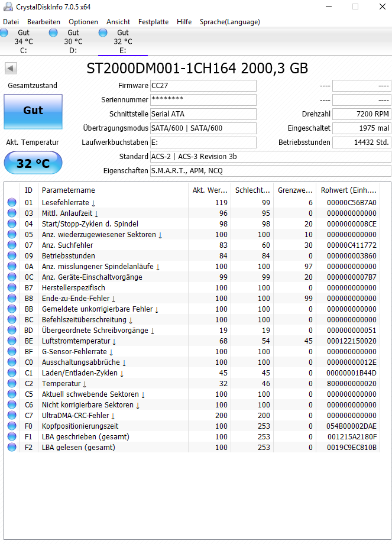Viewport: 392px width, 544px height.
Task: Click status icon of G-Sensor-Fehlerrate row
Action: pos(12,351)
